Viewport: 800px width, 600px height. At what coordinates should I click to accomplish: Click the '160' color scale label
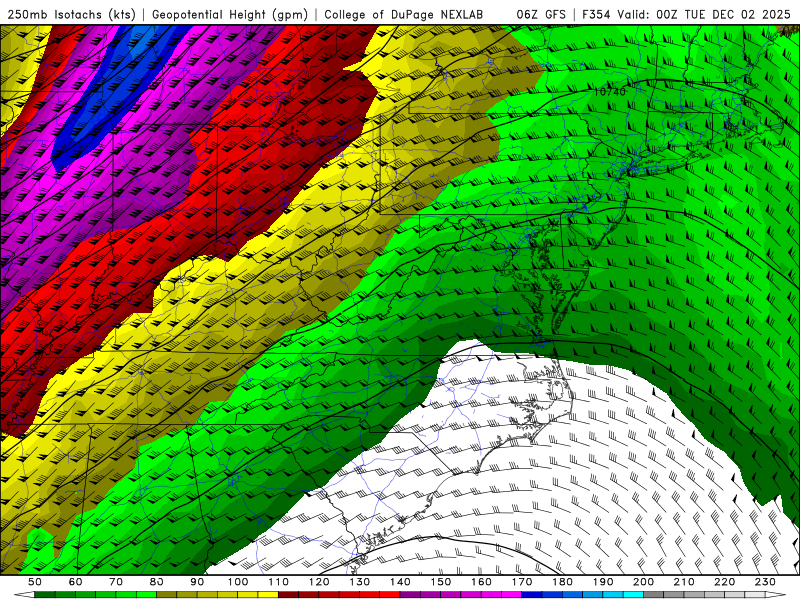click(x=481, y=582)
